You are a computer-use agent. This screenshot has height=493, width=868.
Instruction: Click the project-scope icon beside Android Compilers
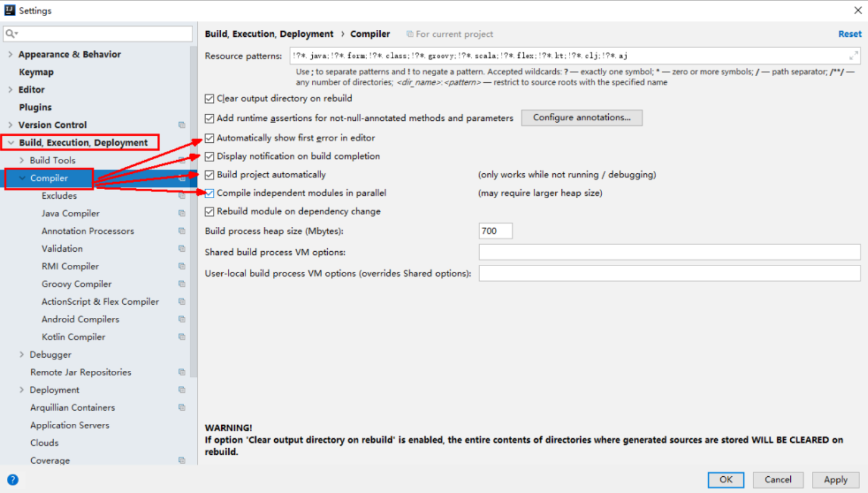(182, 319)
